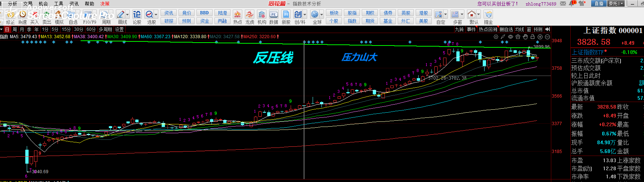Toggle 九转 indicator overlay
This screenshot has height=182, width=644.
coord(460,29)
